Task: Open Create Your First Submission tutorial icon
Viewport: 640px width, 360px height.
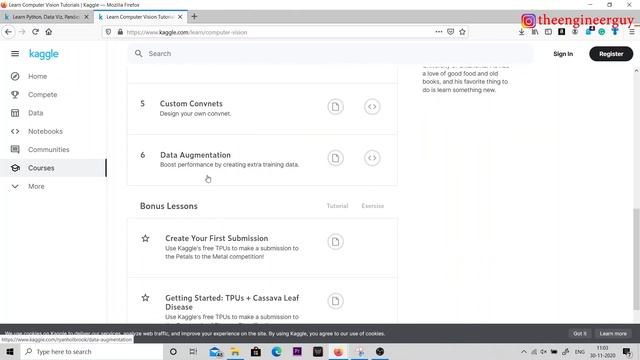Action: 335,242
